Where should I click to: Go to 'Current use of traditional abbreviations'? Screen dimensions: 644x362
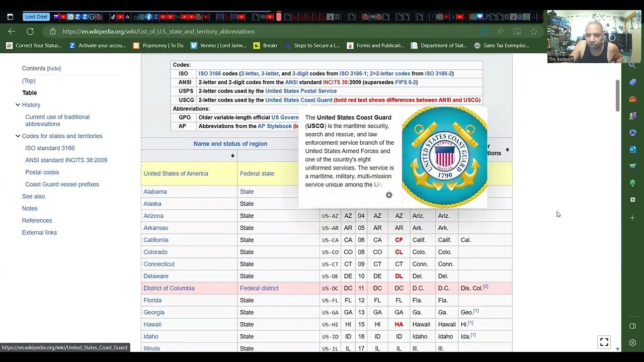pos(57,120)
